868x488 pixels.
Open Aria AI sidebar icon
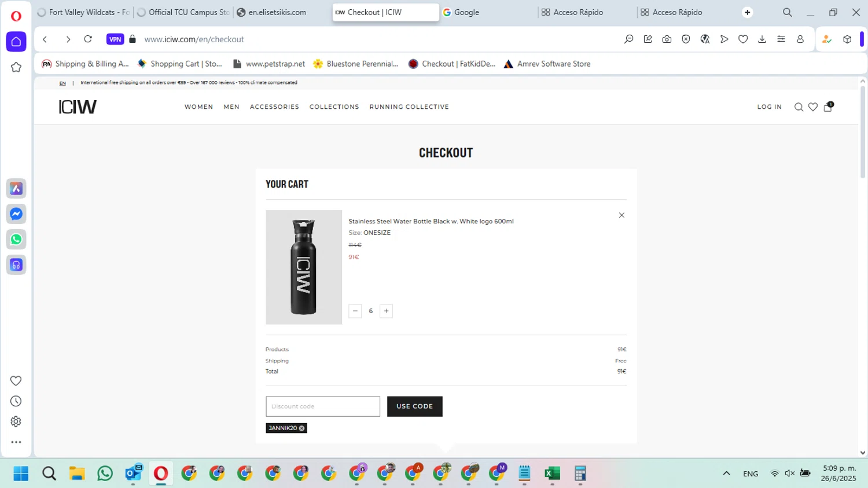[16, 189]
